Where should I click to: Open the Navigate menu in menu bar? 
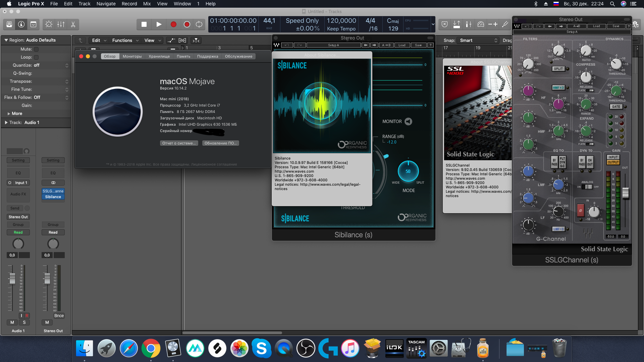[x=106, y=4]
